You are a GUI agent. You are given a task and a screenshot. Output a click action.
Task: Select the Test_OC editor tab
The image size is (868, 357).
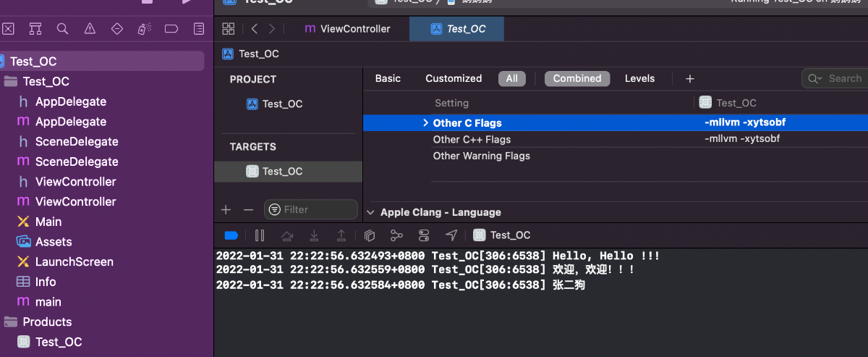(x=457, y=29)
